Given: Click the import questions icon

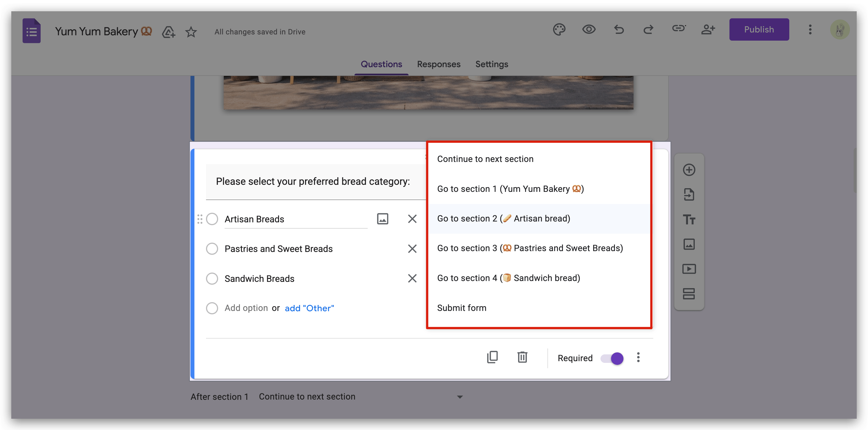Looking at the screenshot, I should pyautogui.click(x=689, y=195).
